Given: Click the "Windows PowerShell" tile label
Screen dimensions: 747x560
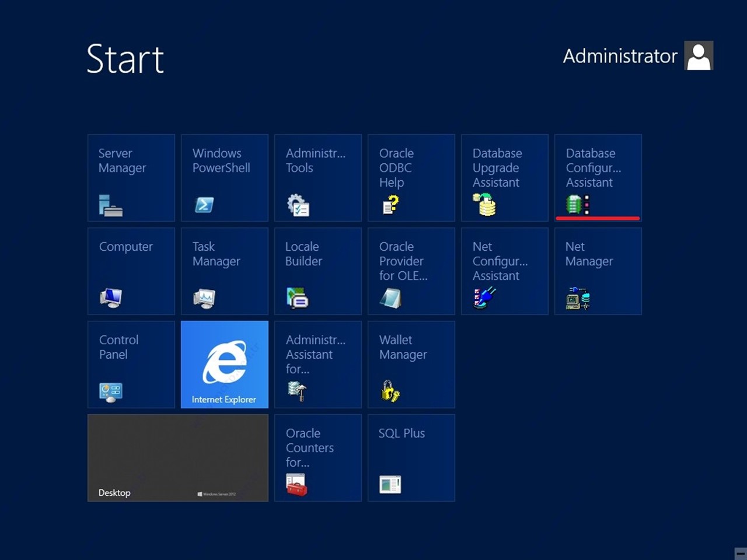Looking at the screenshot, I should pos(221,160).
